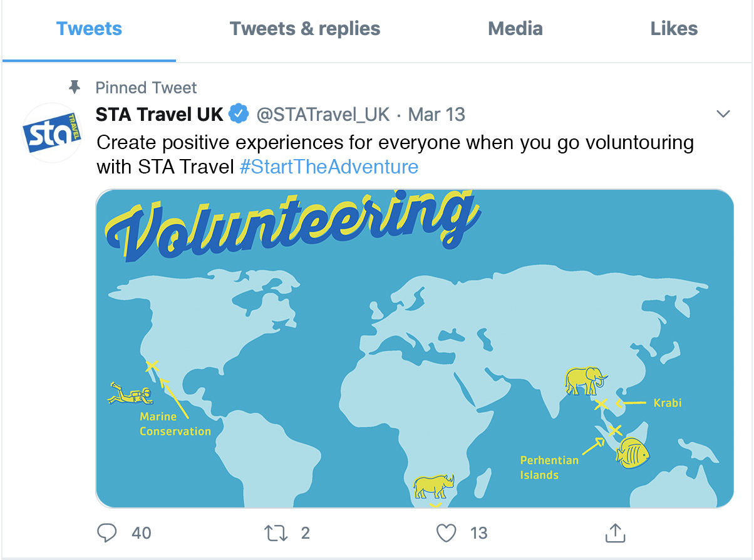Open the Media tab

[x=515, y=29]
